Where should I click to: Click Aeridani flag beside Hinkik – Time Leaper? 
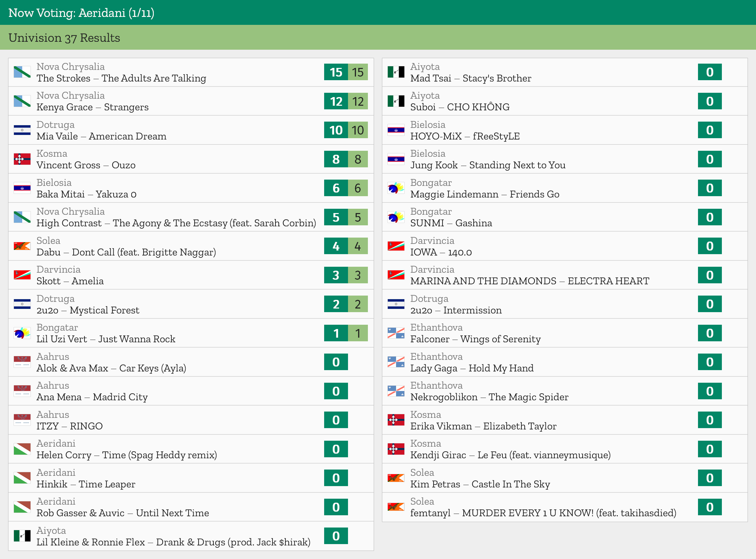coord(22,478)
